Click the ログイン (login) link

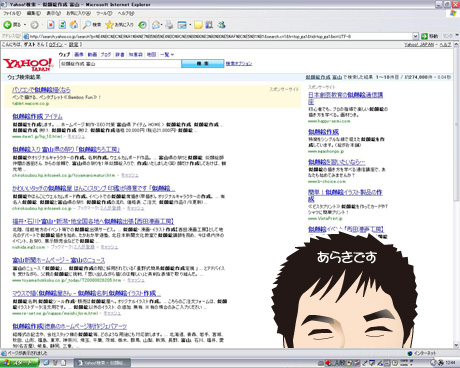(56, 44)
